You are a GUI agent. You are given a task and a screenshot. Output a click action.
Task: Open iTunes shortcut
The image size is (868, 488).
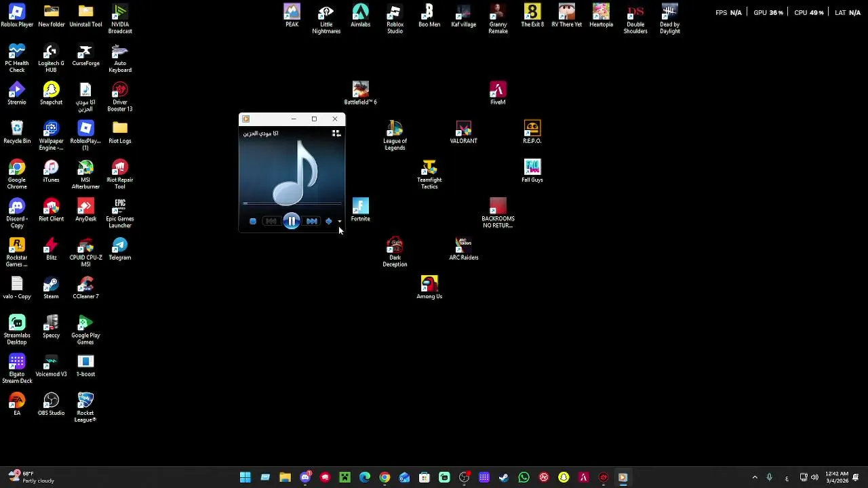click(52, 171)
